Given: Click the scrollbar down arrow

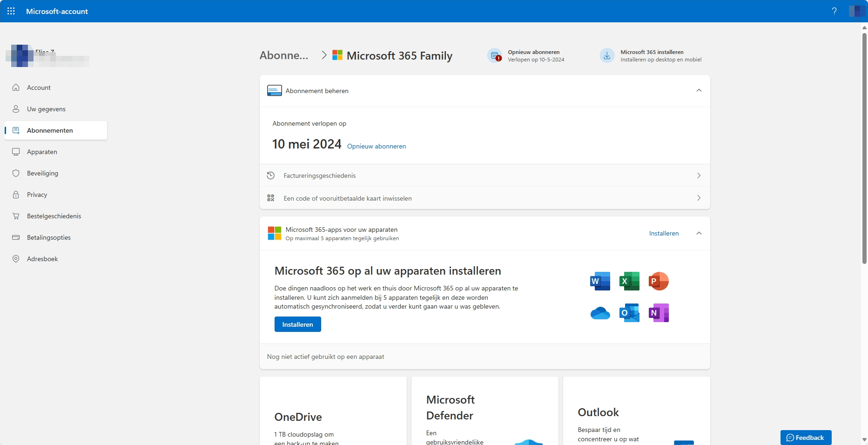Looking at the screenshot, I should click(864, 440).
